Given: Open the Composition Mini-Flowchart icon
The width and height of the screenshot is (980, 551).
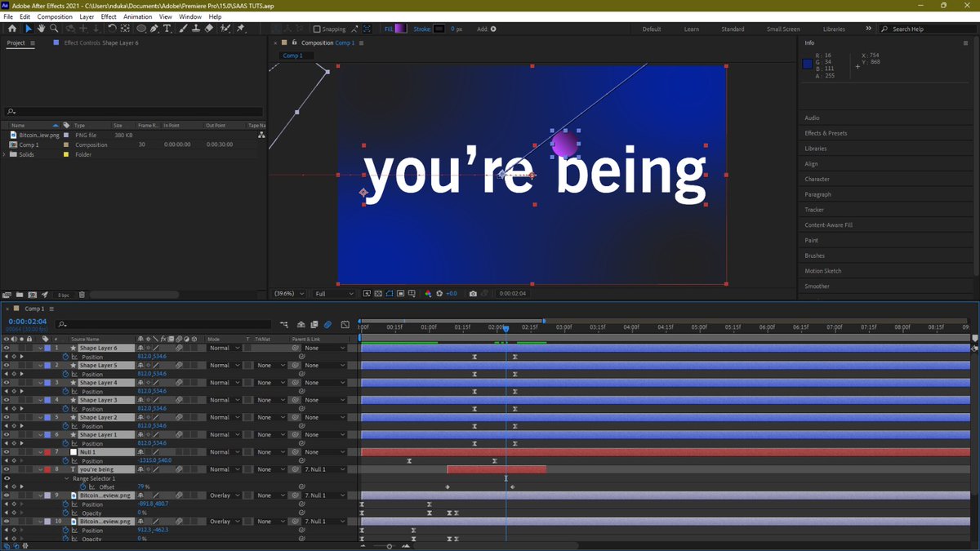Looking at the screenshot, I should 284,324.
